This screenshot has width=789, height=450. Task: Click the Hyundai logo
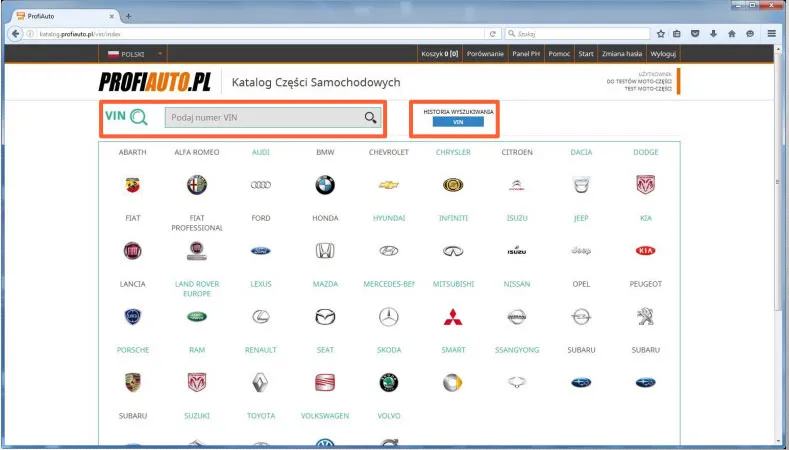(x=389, y=251)
